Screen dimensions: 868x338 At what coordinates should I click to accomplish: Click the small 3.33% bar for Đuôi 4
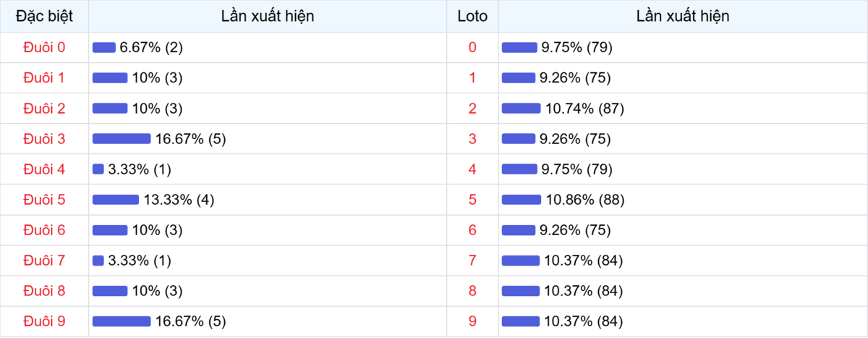click(x=98, y=169)
